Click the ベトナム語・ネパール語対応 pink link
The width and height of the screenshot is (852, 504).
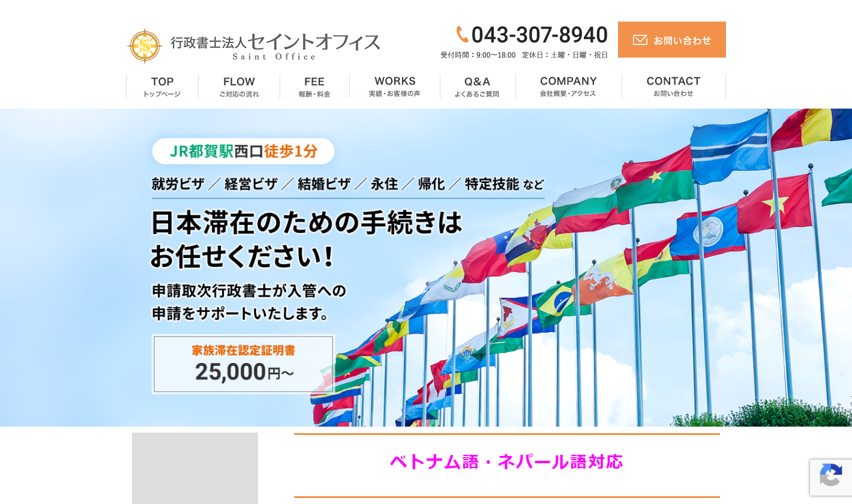[x=506, y=462]
